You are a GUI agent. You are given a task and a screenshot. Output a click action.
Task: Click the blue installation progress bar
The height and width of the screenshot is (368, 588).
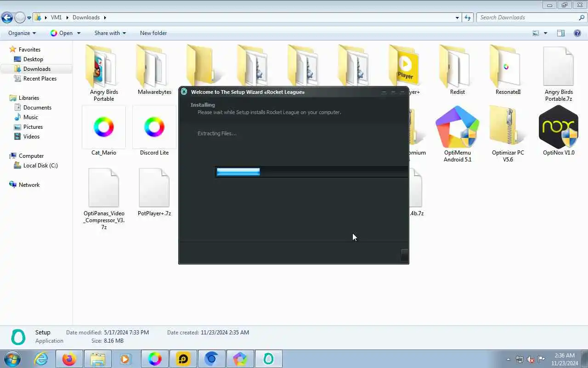(x=238, y=172)
